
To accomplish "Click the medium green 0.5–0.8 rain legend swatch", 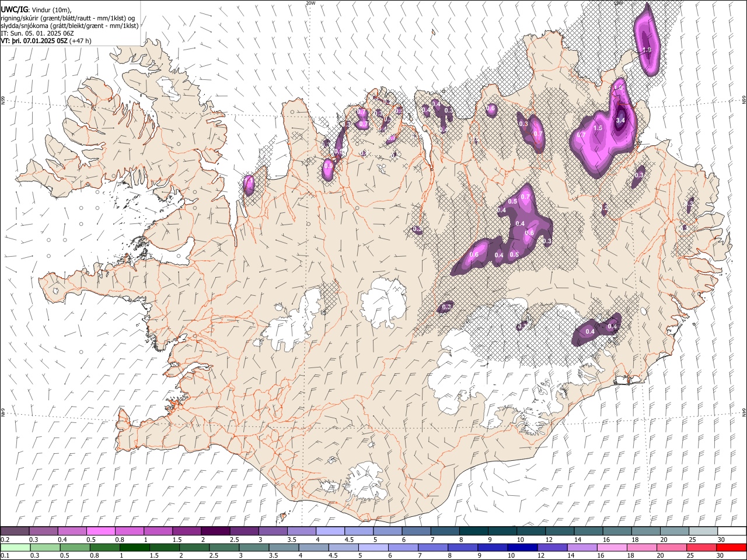I will [75, 547].
